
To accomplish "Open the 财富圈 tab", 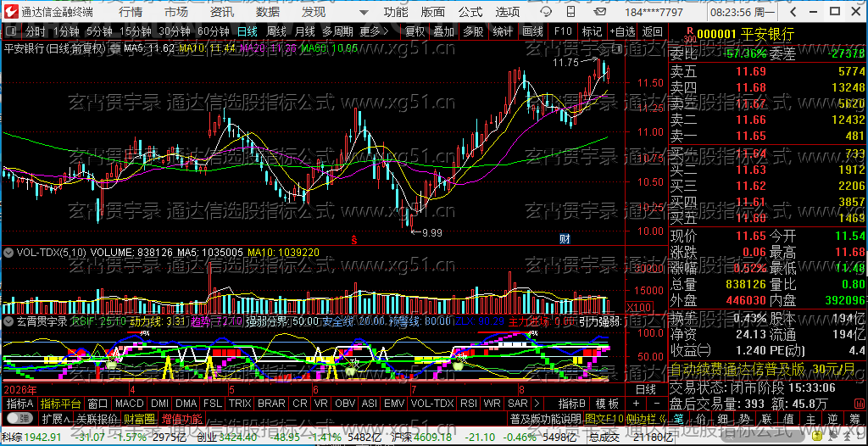I will click(x=140, y=418).
